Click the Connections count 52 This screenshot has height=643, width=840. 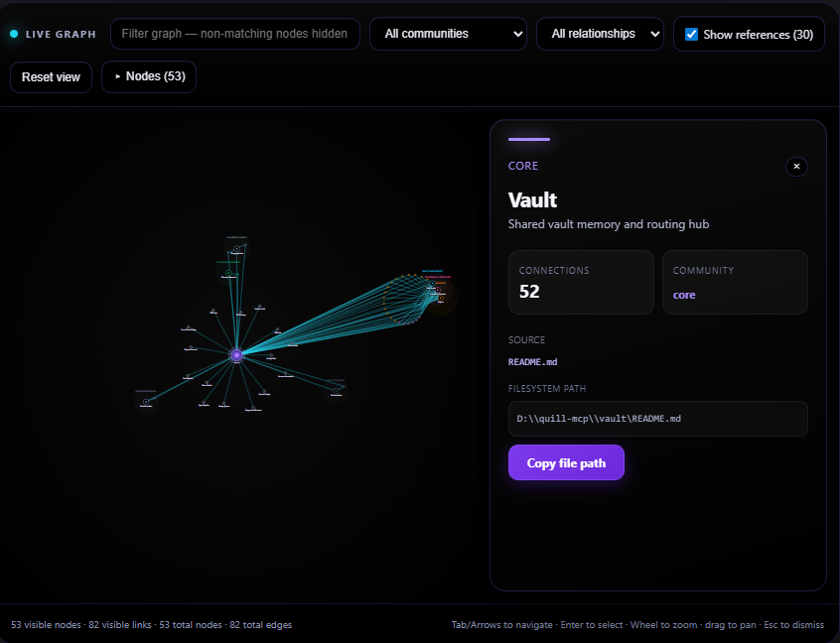(x=529, y=292)
